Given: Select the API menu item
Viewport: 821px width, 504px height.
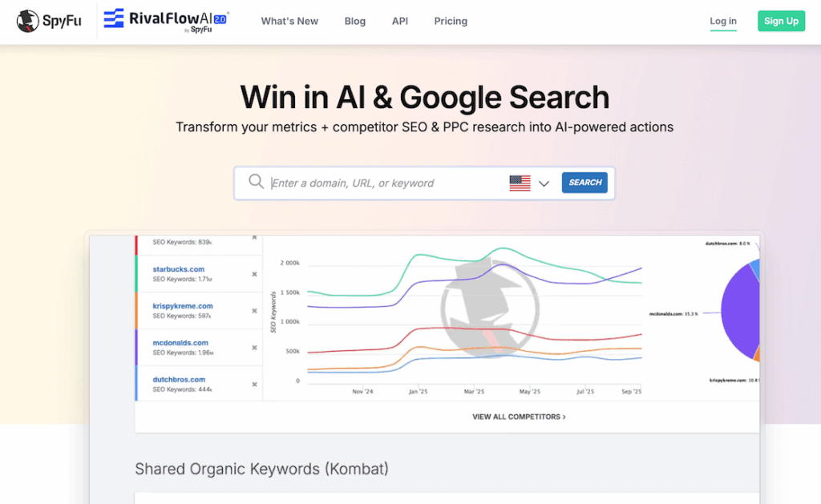Looking at the screenshot, I should 400,21.
